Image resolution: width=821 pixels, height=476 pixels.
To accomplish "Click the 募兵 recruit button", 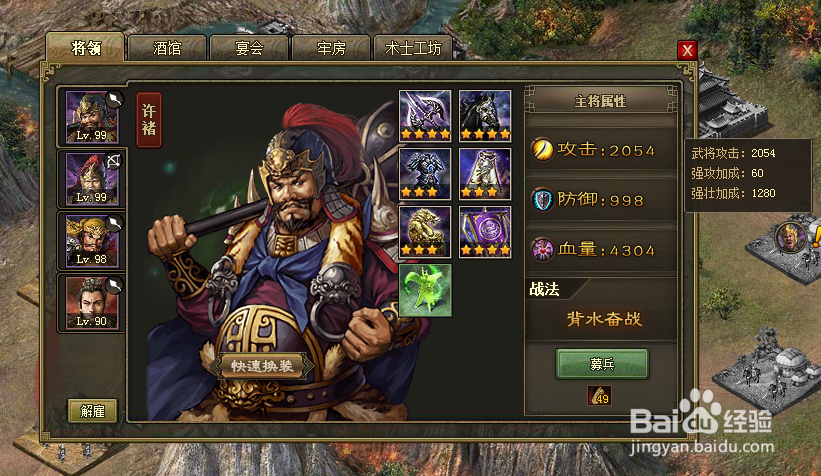I will point(602,363).
